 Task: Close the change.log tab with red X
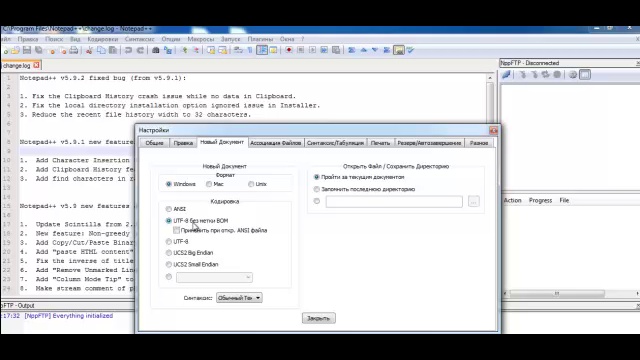(36, 65)
